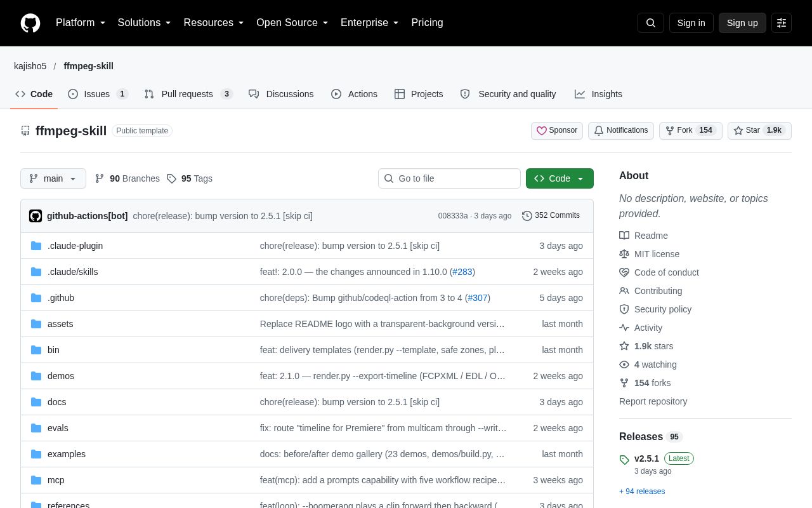Viewport: 812px width, 508px height.
Task: Open the GitHub homepage logo
Action: point(30,23)
